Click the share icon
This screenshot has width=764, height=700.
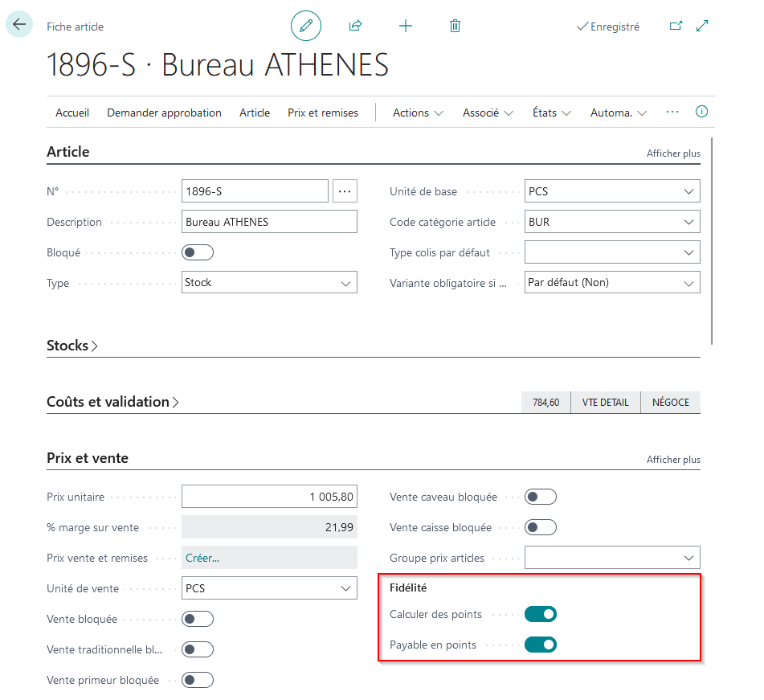coord(356,26)
